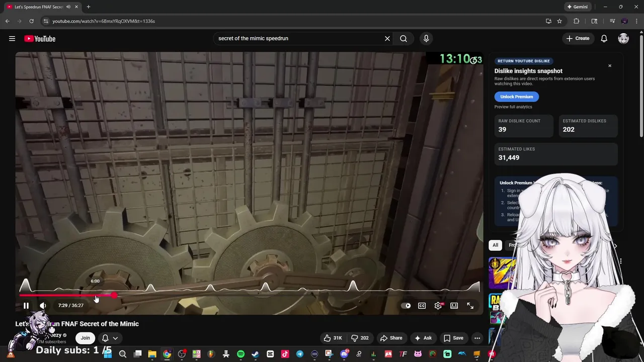Viewport: 644px width, 362px height.
Task: Share the video
Action: pos(391,338)
